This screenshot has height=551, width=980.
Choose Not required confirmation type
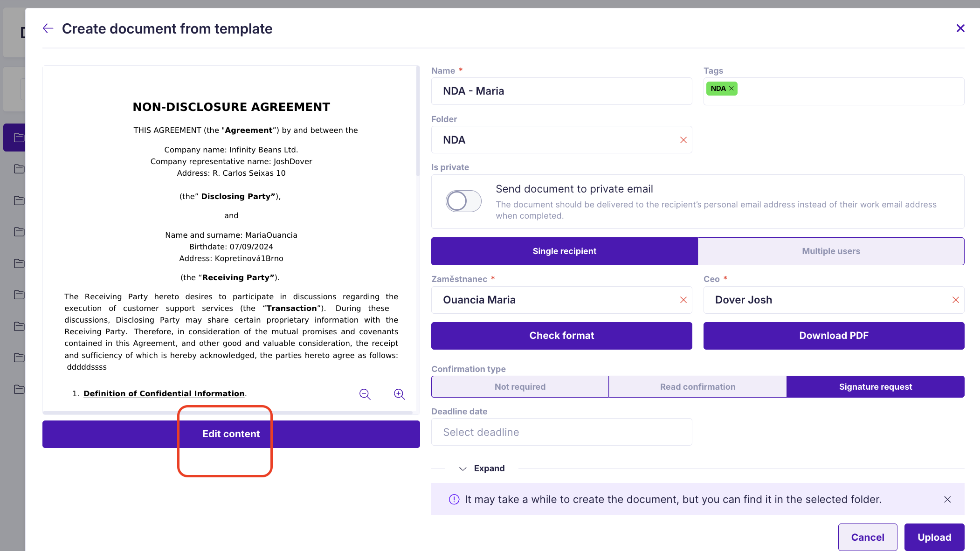click(x=520, y=387)
